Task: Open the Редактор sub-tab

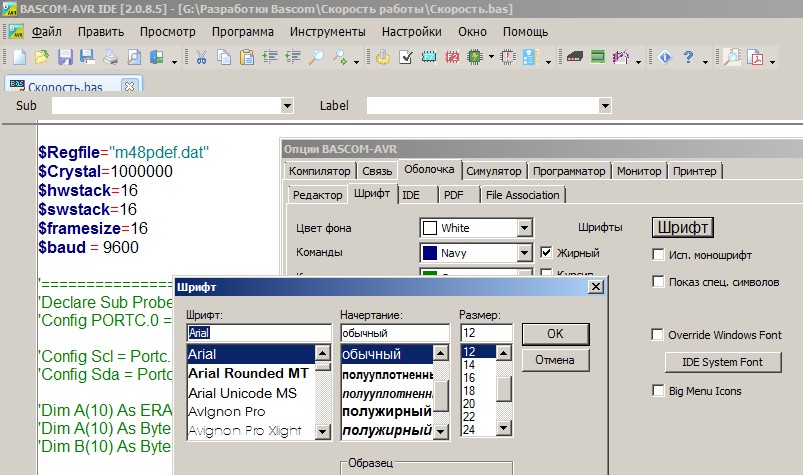Action: click(318, 195)
